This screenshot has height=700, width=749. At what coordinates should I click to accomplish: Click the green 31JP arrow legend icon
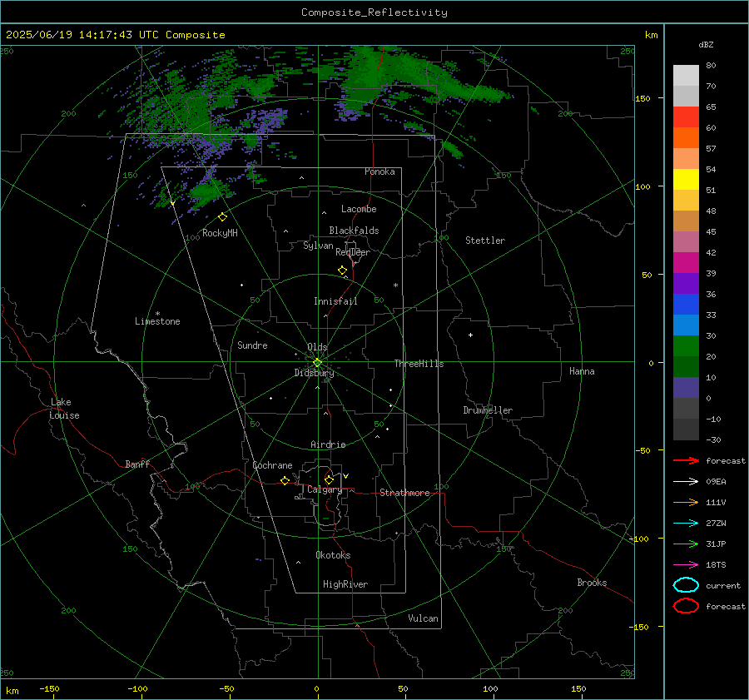(x=686, y=544)
